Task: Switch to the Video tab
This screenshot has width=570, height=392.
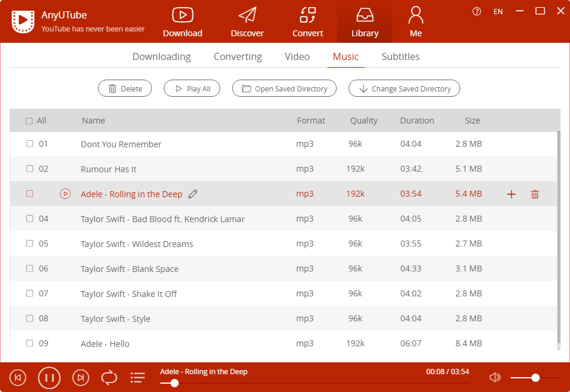Action: pos(297,57)
